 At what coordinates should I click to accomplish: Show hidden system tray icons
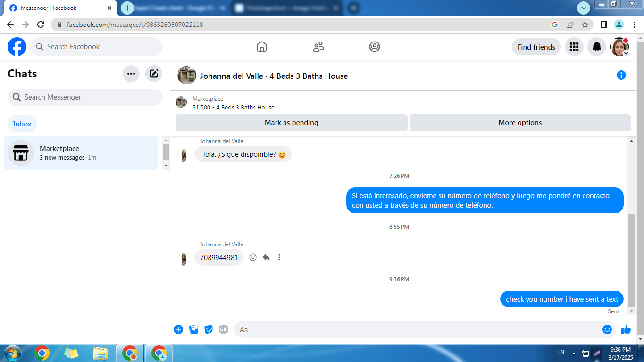coord(574,353)
